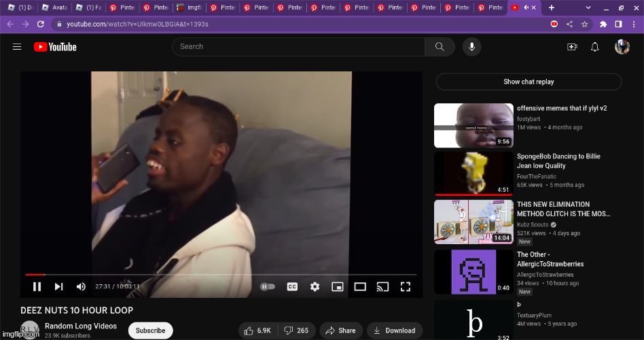Viewport: 644px width, 340px height.
Task: Click the red extension icon in the address bar
Action: tap(554, 24)
